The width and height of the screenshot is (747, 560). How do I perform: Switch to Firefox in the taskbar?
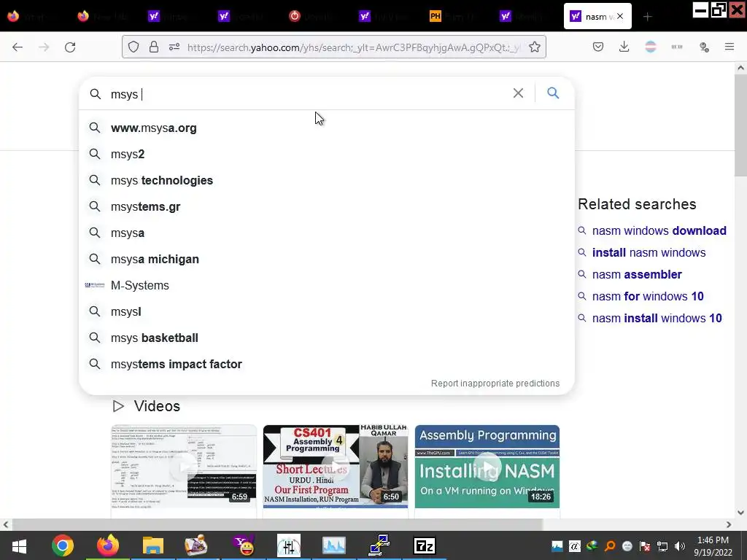pos(108,545)
